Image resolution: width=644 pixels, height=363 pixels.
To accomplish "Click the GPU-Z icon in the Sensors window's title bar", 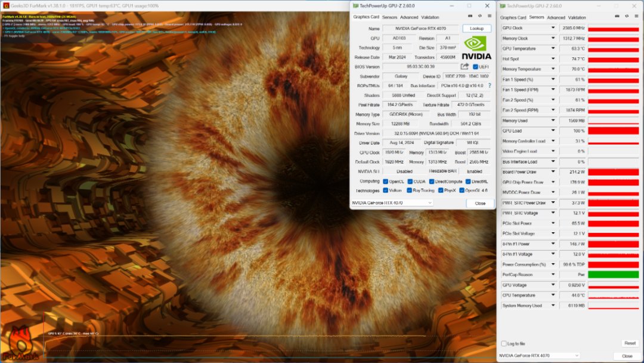I will (x=503, y=6).
